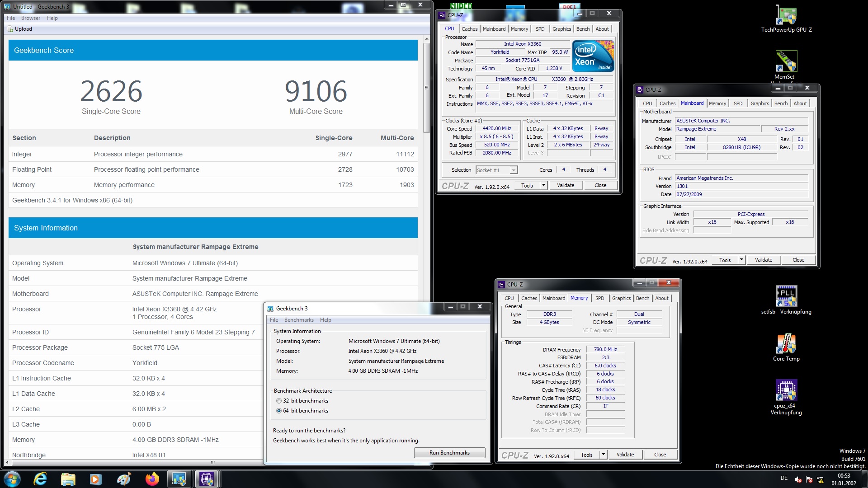Open the Core Temp desktop icon
Image resolution: width=868 pixels, height=488 pixels.
(786, 347)
